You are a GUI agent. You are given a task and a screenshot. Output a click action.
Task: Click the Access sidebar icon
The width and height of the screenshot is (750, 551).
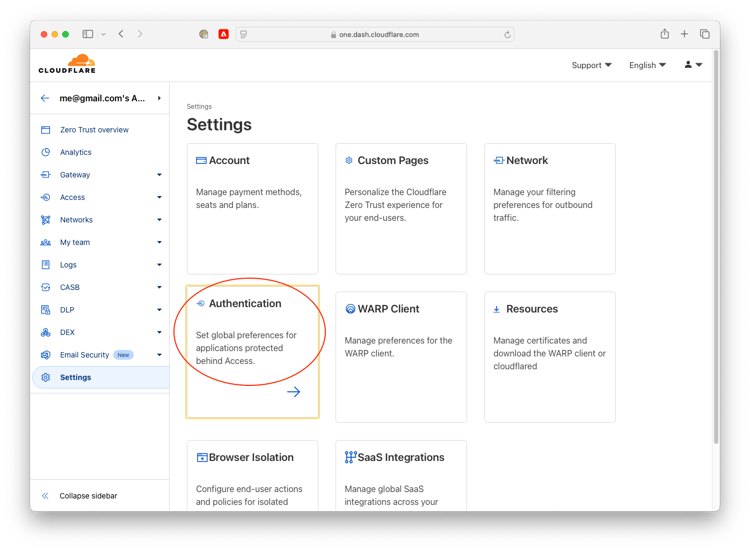pyautogui.click(x=45, y=197)
